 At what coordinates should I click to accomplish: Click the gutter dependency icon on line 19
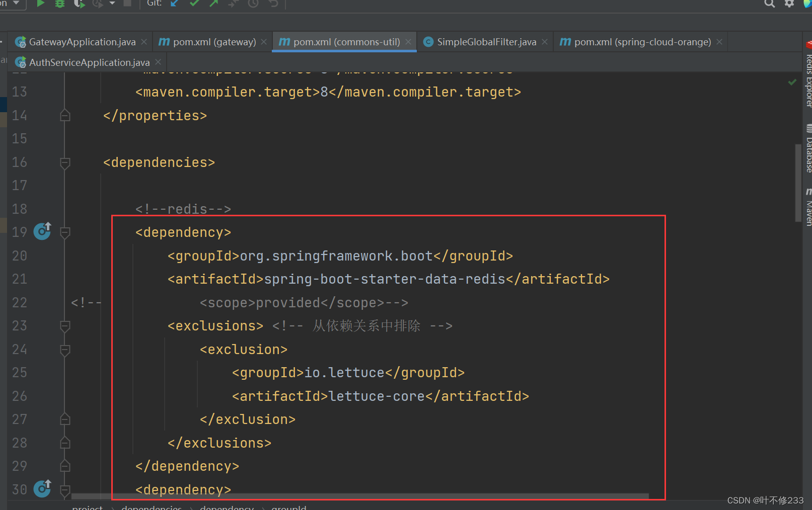pyautogui.click(x=42, y=231)
